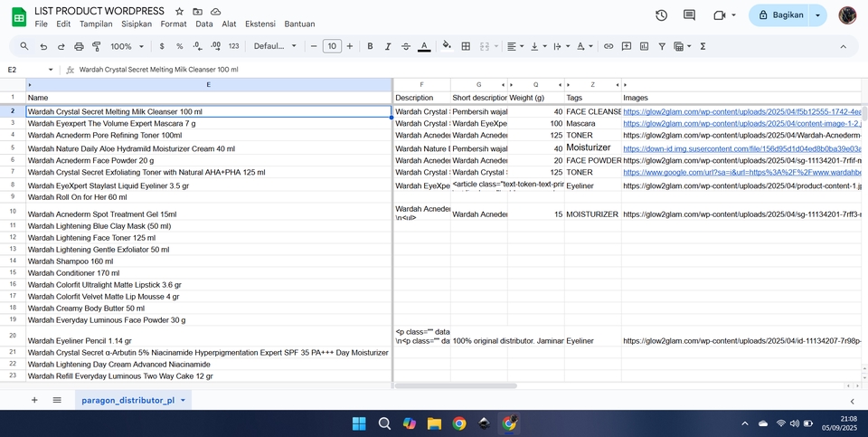Open the Ekstensi menu

[x=260, y=24]
